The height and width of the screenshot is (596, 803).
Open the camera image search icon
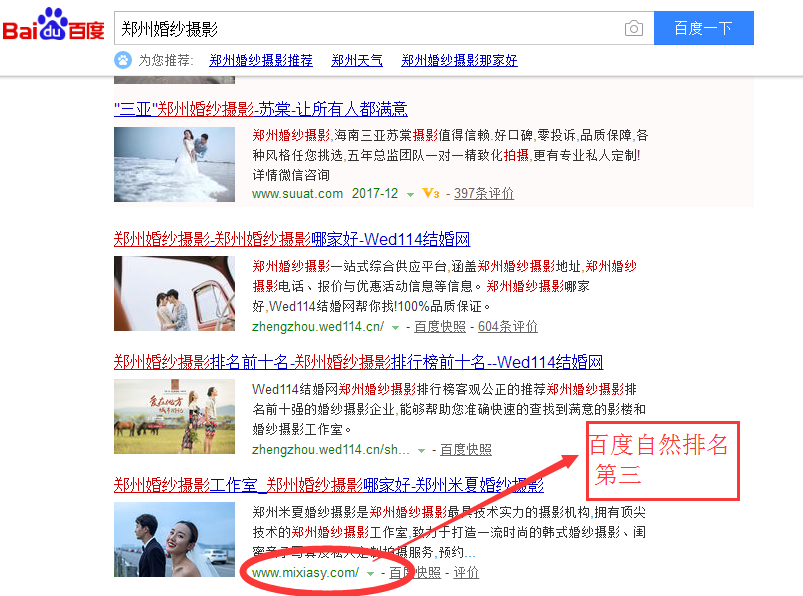tap(633, 28)
